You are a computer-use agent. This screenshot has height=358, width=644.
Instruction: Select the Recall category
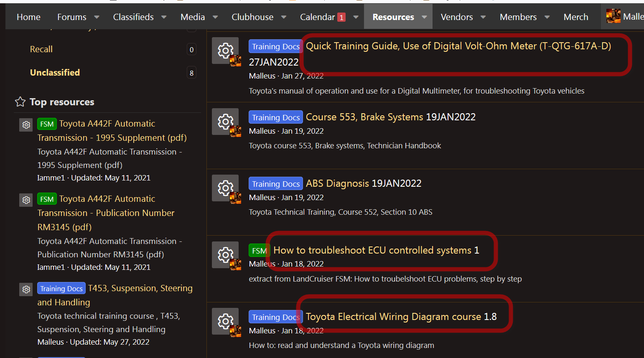[x=41, y=49]
